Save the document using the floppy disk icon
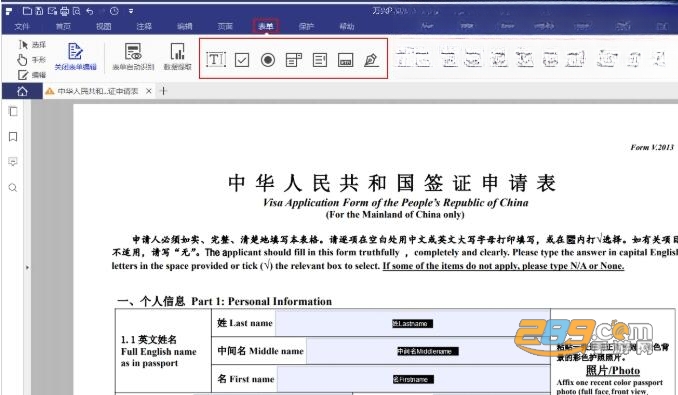678x395 pixels. pos(39,11)
